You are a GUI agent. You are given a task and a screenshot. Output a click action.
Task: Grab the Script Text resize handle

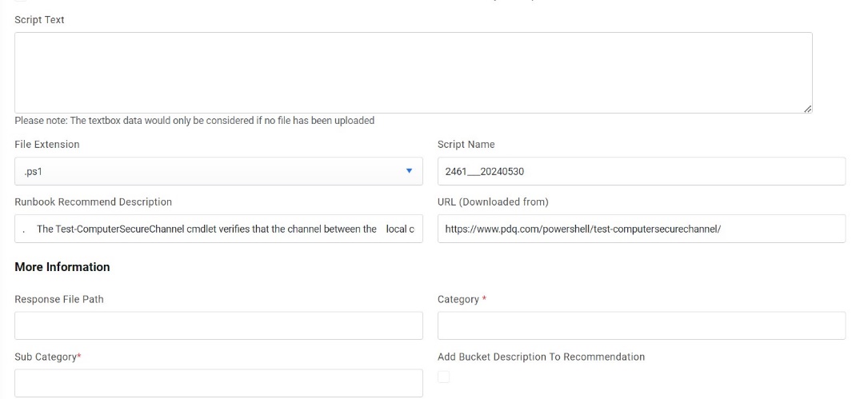(x=807, y=108)
